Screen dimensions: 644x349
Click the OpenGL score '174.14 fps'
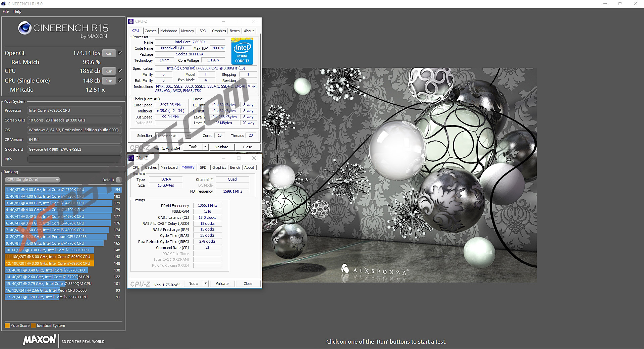click(x=87, y=53)
